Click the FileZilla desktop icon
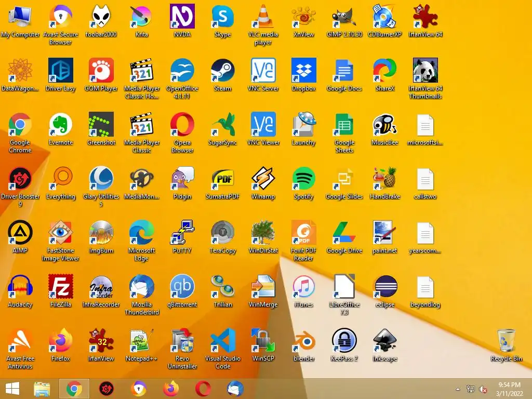The height and width of the screenshot is (399, 532). 61,291
